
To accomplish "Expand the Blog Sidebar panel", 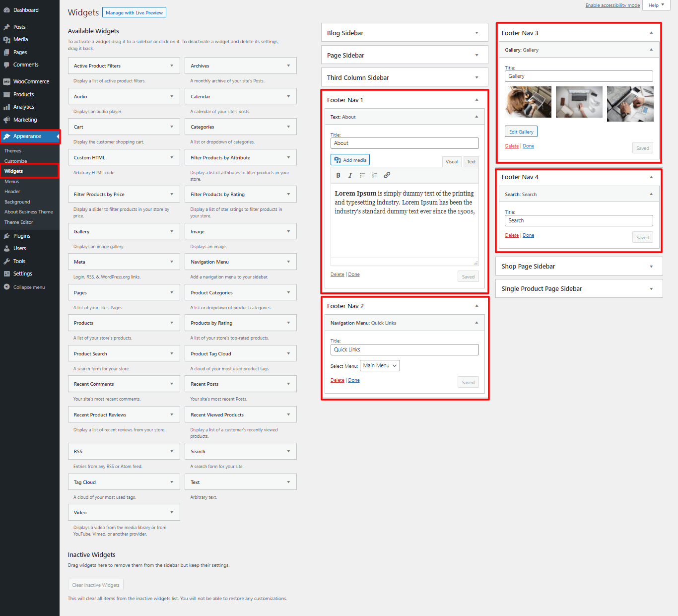I will coord(476,33).
